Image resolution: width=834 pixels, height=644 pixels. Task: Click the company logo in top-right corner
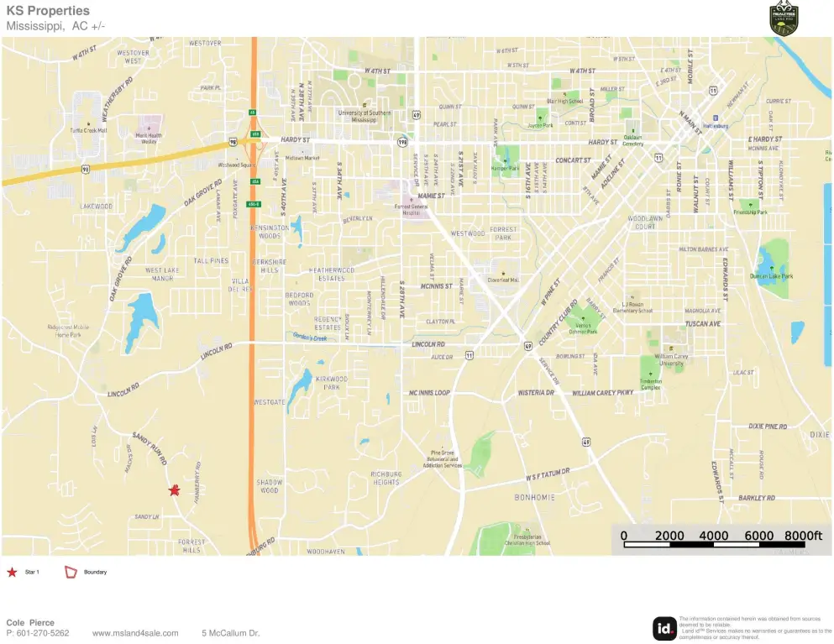pyautogui.click(x=784, y=18)
